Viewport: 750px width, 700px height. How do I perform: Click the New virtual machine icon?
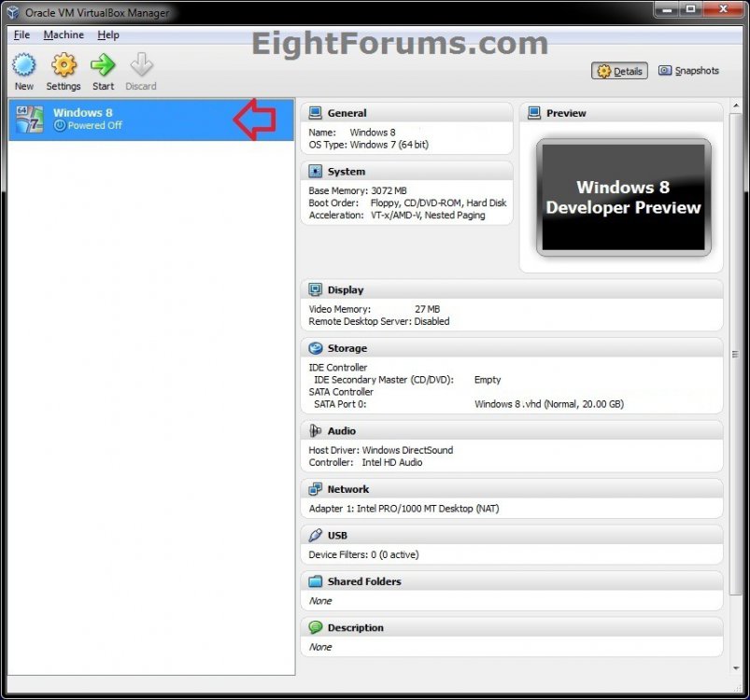click(24, 64)
